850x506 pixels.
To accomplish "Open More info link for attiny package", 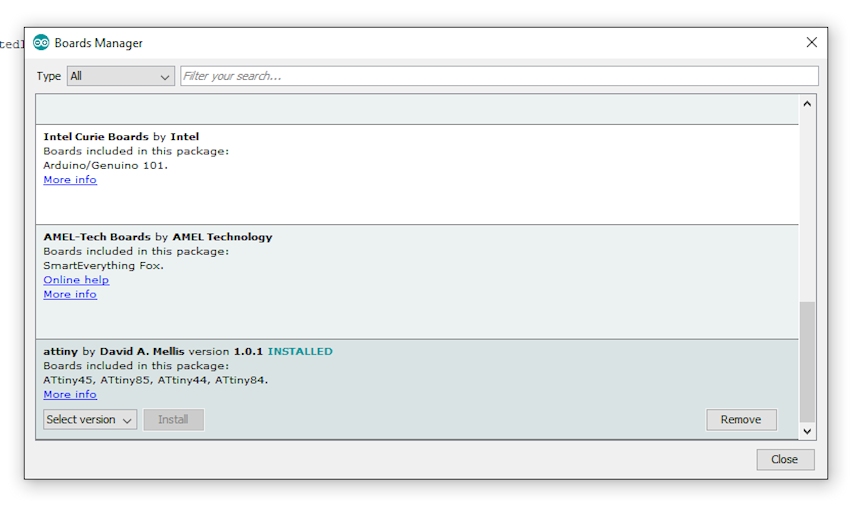I will 70,394.
